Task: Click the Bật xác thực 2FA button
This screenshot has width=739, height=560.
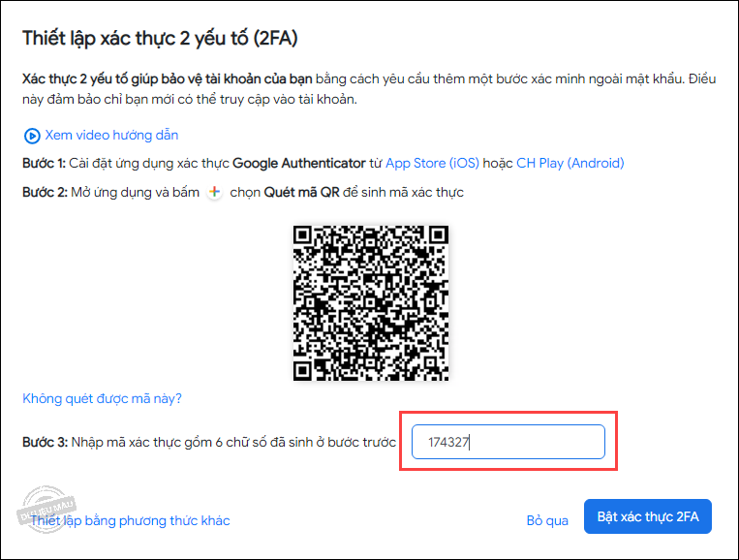Action: point(648,516)
